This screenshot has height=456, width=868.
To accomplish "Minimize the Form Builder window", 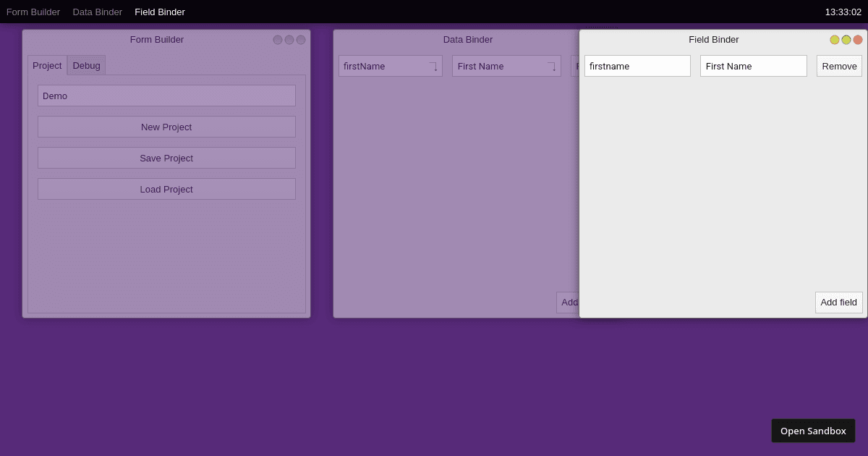I will [278, 40].
